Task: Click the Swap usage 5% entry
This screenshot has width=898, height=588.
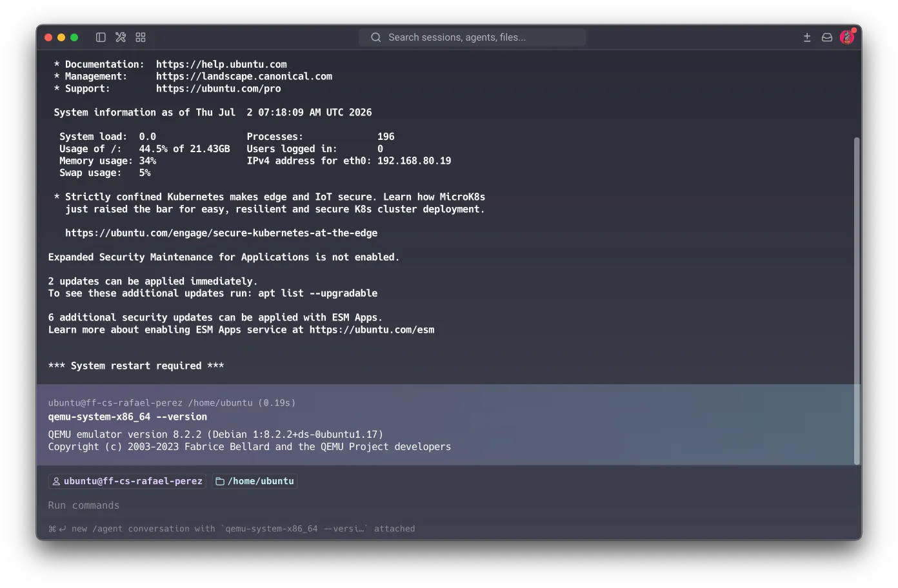Action: pos(105,173)
